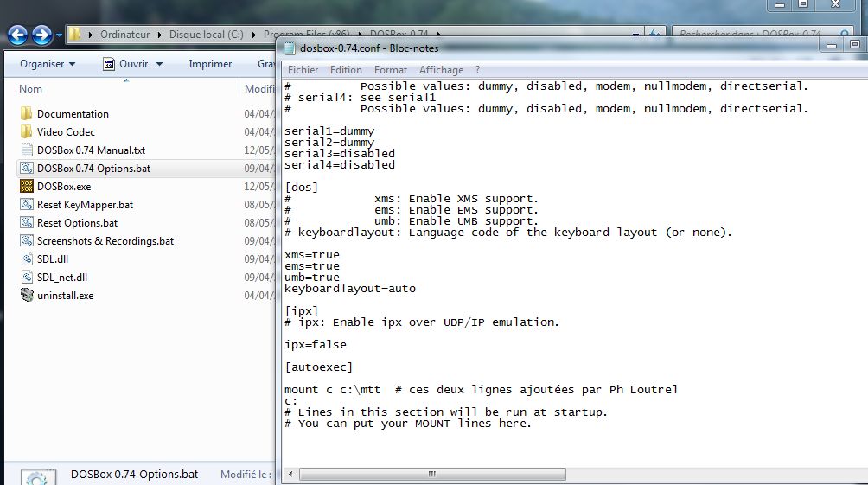Click the Forward navigation arrow in Explorer
868x485 pixels.
[x=41, y=35]
